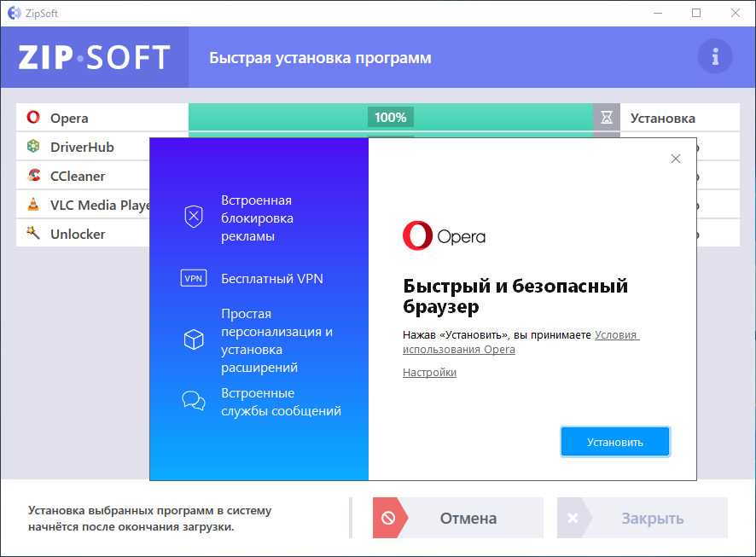Click the ad-blocking shield icon

coord(194,217)
